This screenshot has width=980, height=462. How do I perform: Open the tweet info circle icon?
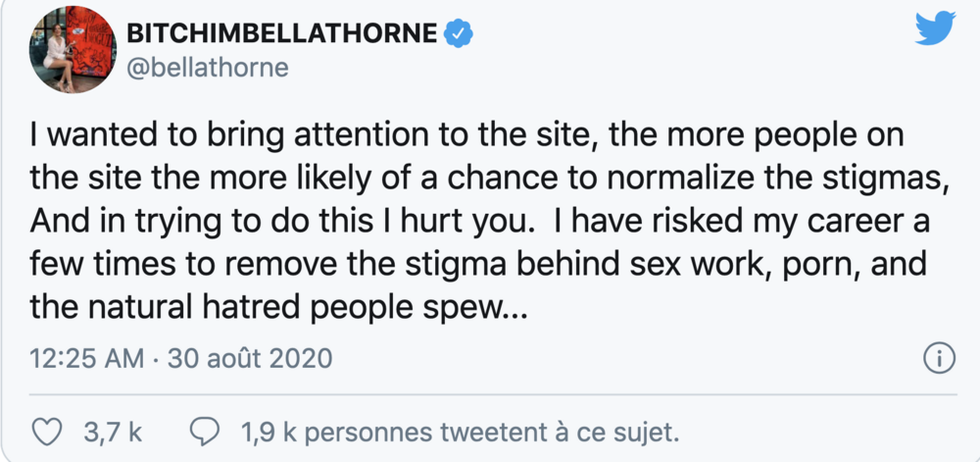point(940,359)
